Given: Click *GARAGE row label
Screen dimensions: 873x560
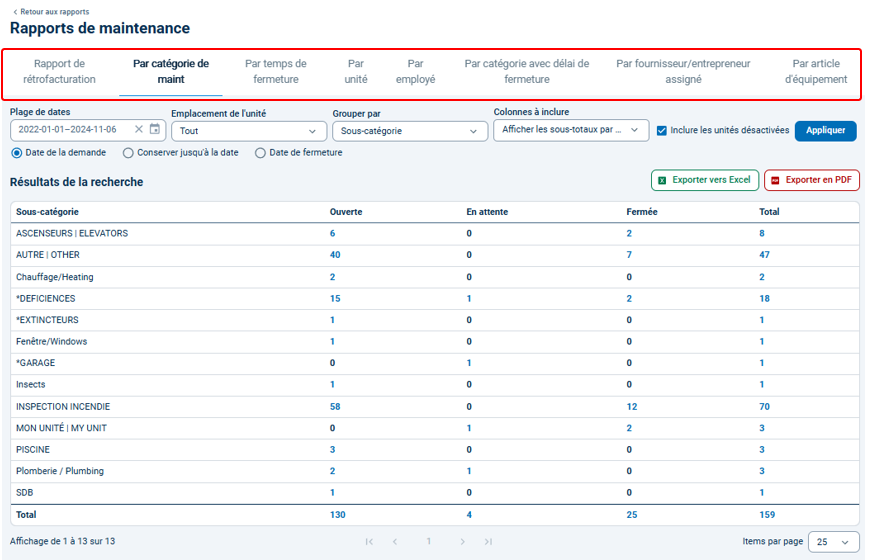Looking at the screenshot, I should [x=36, y=363].
